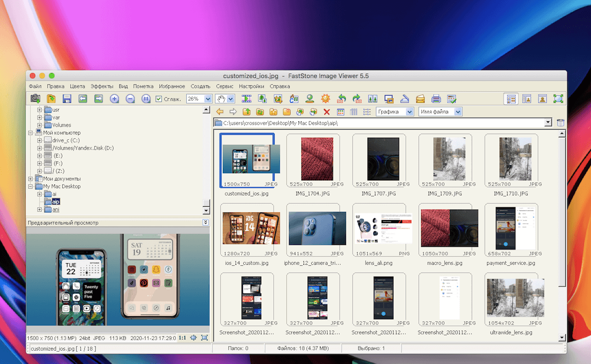This screenshot has width=591, height=364.
Task: Open the 26% zoom level dropdown
Action: tap(208, 99)
